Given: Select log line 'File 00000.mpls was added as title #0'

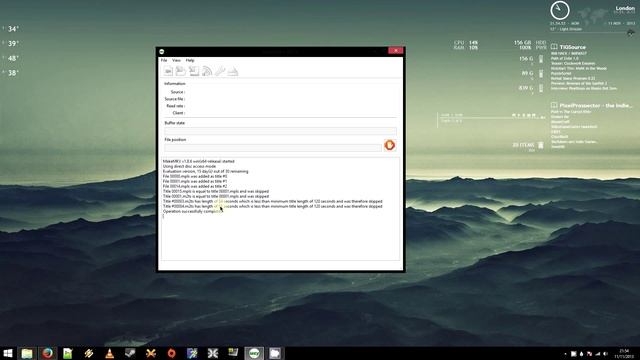Looking at the screenshot, I should (195, 176).
